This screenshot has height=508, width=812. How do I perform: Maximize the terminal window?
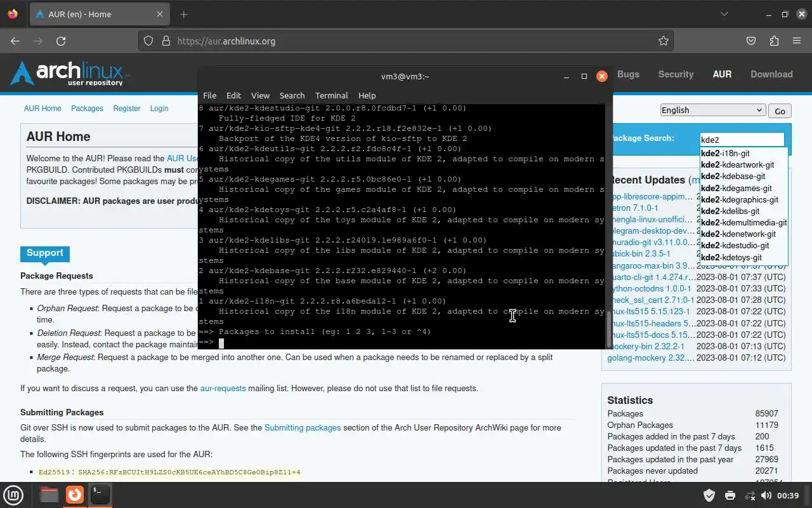coord(584,76)
